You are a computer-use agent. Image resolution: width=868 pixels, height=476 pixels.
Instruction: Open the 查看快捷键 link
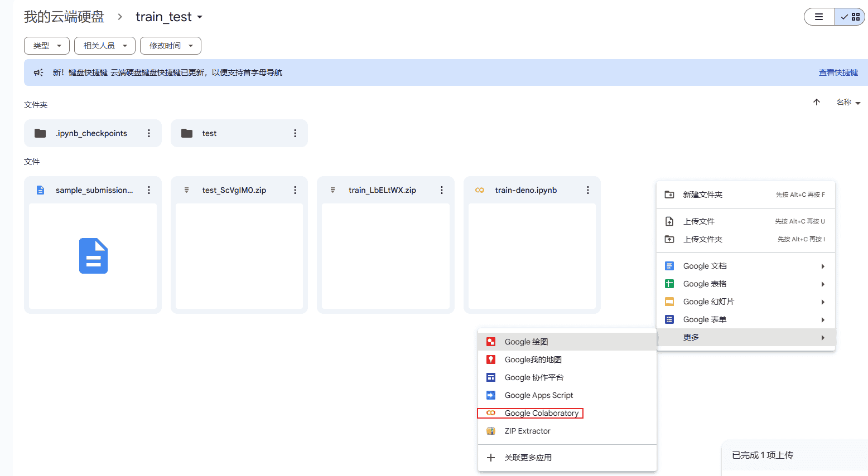[x=838, y=72]
